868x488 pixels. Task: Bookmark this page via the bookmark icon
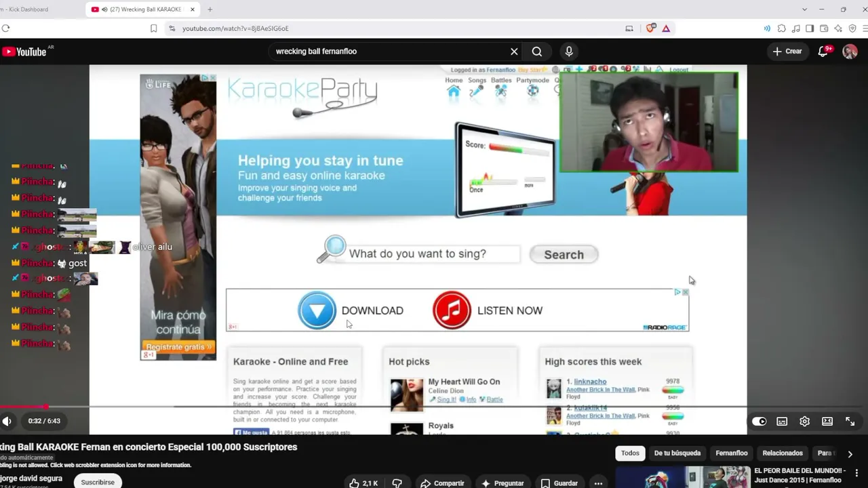[x=154, y=28]
